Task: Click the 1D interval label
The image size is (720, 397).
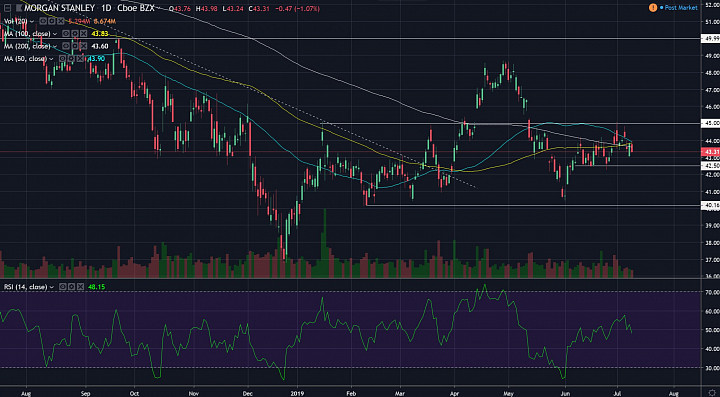Action: point(106,8)
